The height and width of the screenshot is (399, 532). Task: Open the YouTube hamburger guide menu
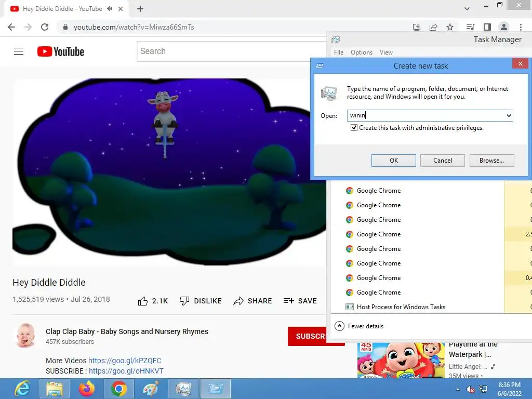click(19, 51)
